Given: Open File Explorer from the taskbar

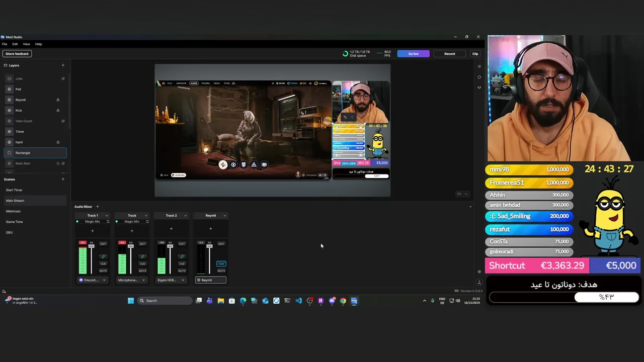Looking at the screenshot, I should point(220,301).
